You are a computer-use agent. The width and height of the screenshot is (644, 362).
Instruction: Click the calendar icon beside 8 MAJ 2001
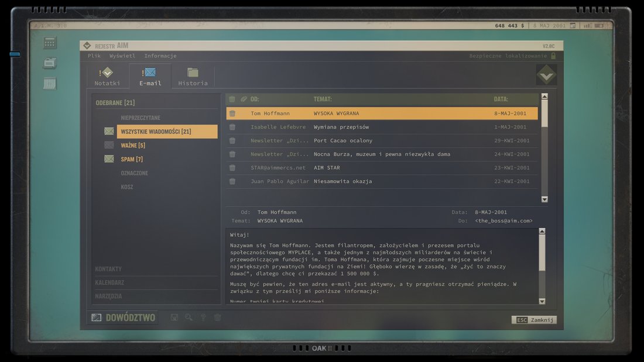tap(573, 26)
